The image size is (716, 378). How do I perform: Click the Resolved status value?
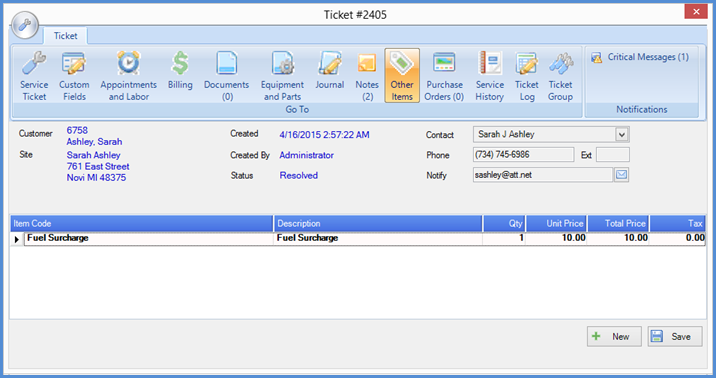pyautogui.click(x=299, y=175)
